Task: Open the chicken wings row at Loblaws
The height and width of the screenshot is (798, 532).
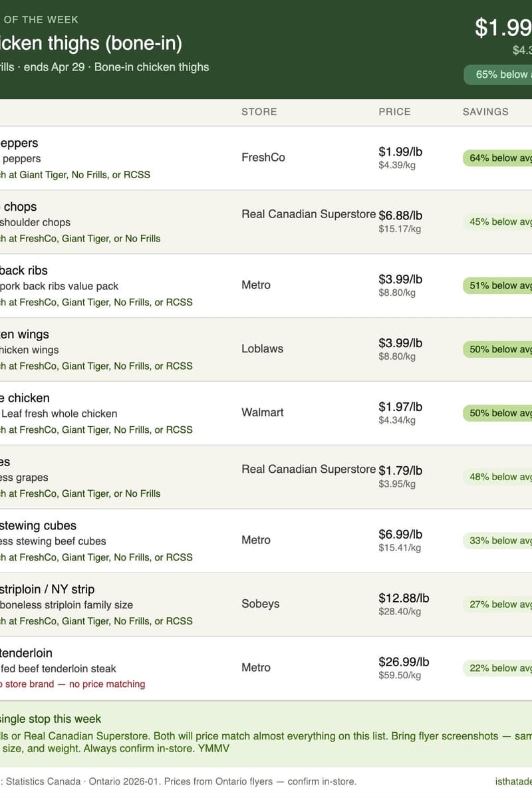Action: click(266, 350)
